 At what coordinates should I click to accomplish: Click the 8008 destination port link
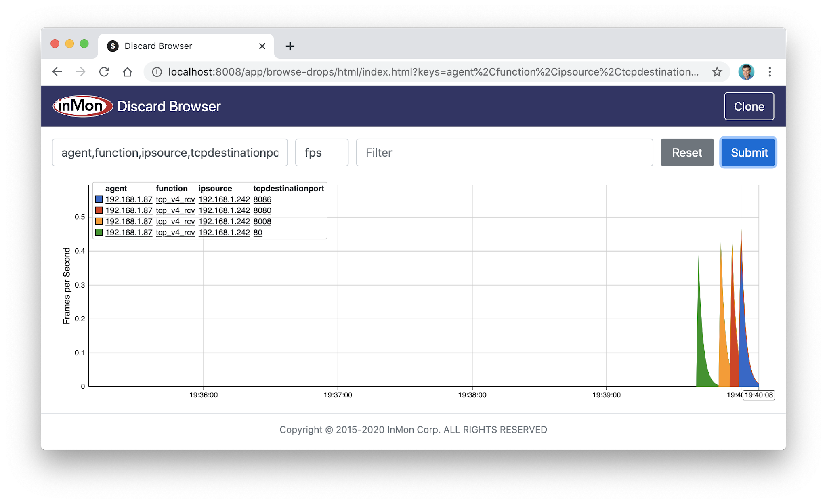click(262, 221)
